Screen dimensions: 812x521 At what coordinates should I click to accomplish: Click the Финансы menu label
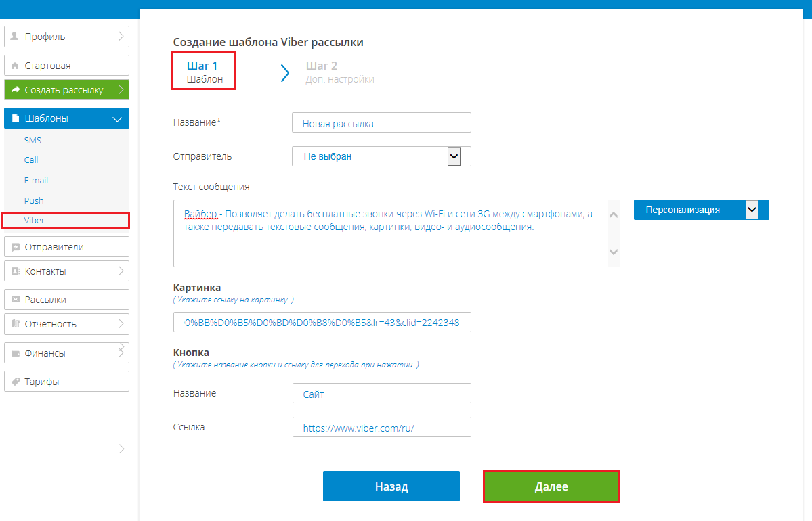point(45,353)
